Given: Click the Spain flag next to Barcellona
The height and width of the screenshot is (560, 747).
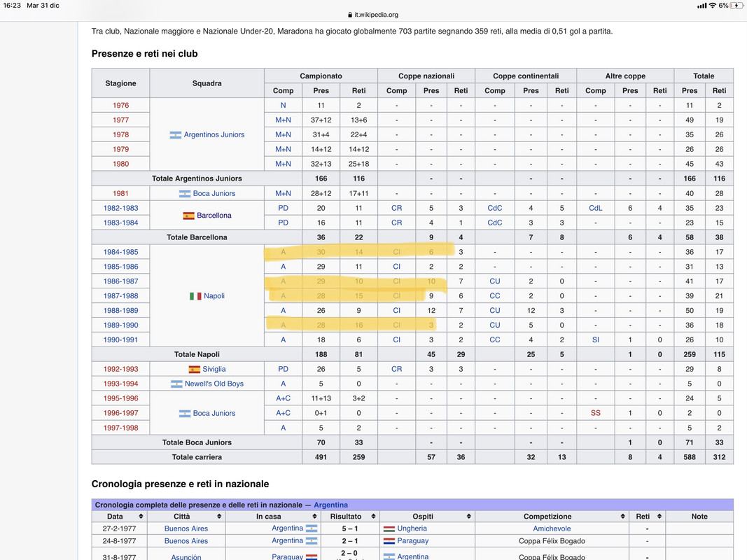Looking at the screenshot, I should (x=188, y=216).
